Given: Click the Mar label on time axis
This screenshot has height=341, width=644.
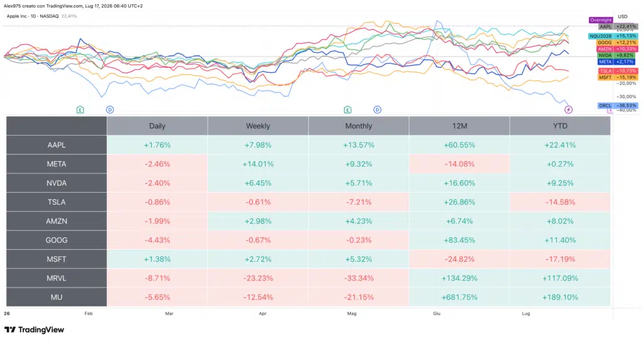Looking at the screenshot, I should click(169, 313).
